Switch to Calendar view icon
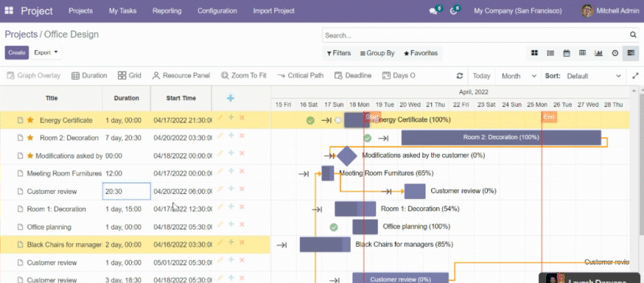The image size is (644, 283). pyautogui.click(x=567, y=53)
